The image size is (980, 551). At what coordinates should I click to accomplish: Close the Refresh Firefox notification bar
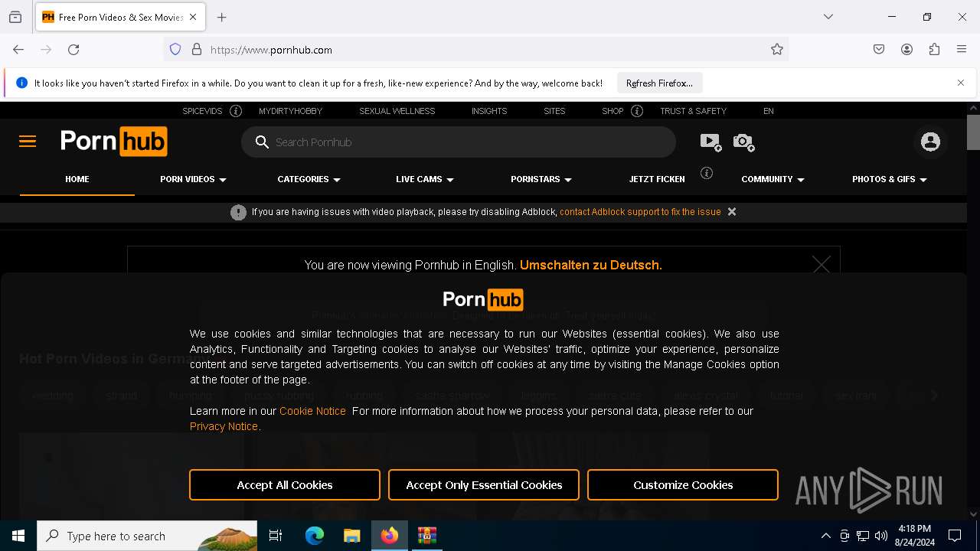961,83
